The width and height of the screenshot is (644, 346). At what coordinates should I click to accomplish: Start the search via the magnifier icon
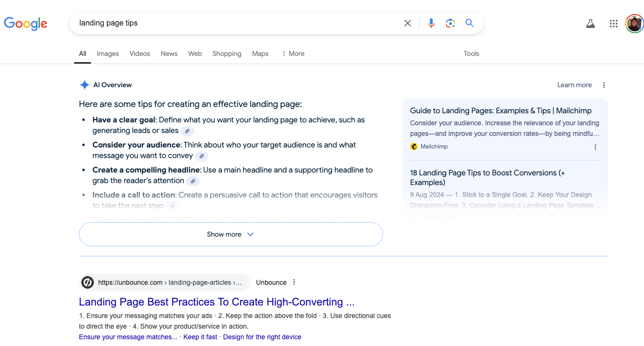[x=469, y=23]
